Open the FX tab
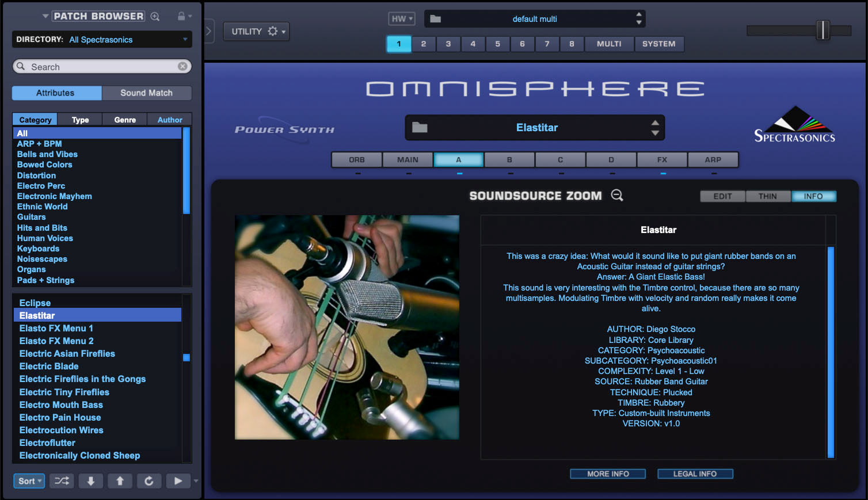Image resolution: width=868 pixels, height=500 pixels. click(x=662, y=160)
